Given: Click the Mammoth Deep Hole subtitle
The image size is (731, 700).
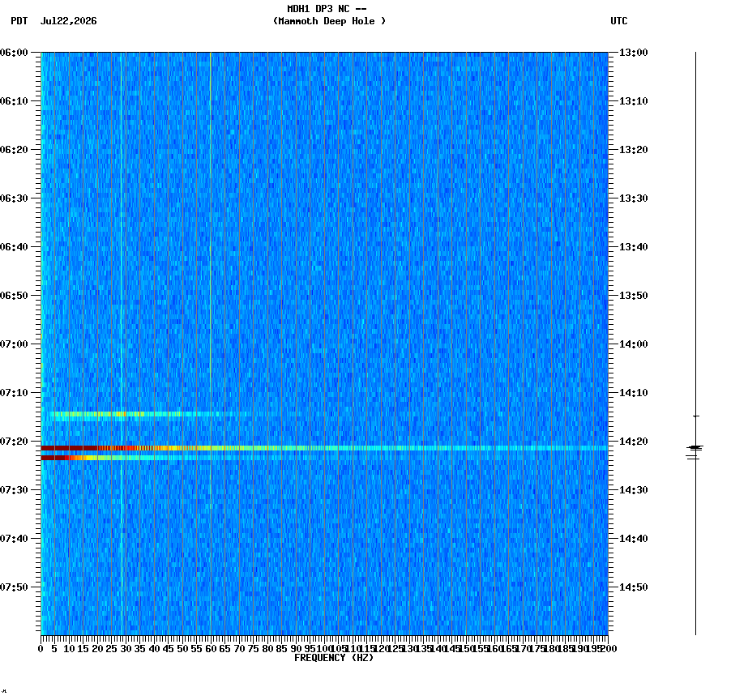Looking at the screenshot, I should point(329,21).
